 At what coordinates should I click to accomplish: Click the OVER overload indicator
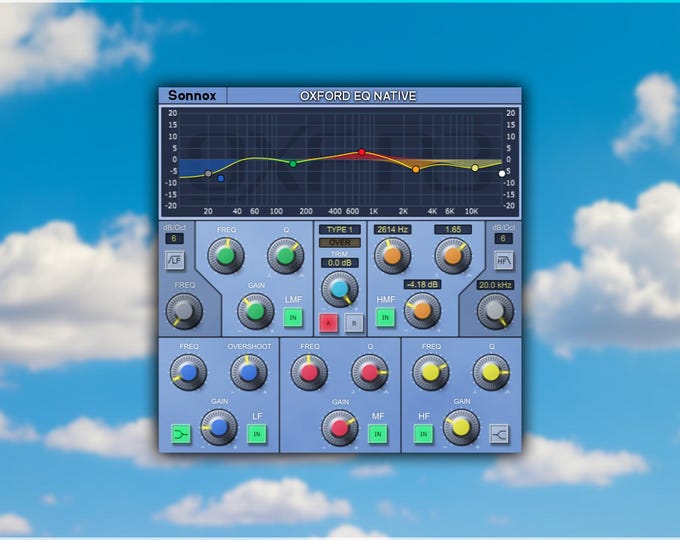pos(340,242)
